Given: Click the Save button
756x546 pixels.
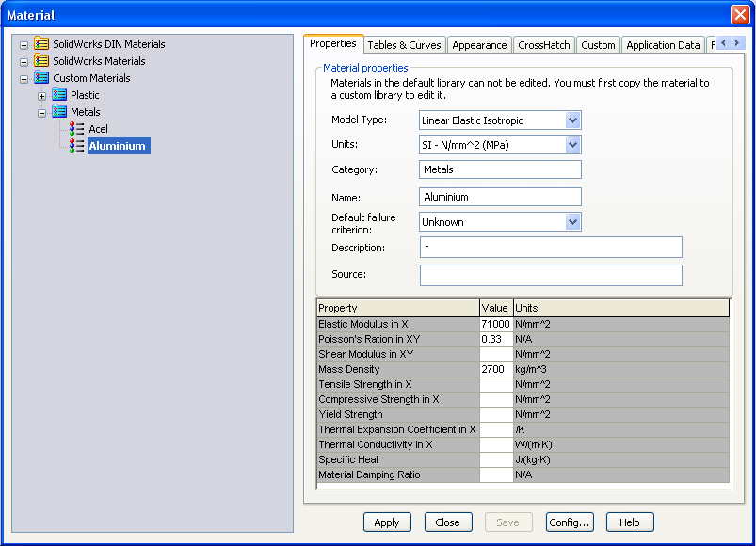Looking at the screenshot, I should point(508,522).
